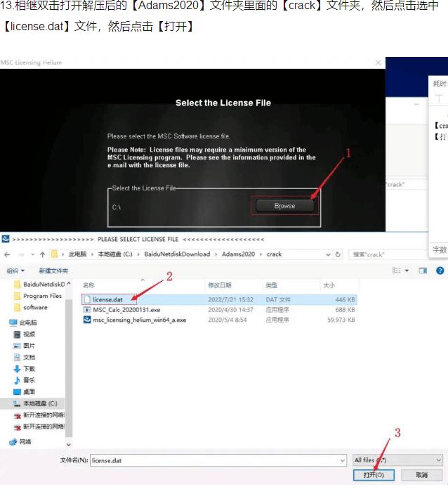Click the license.dat file icon
448x494 pixels.
[x=87, y=299]
